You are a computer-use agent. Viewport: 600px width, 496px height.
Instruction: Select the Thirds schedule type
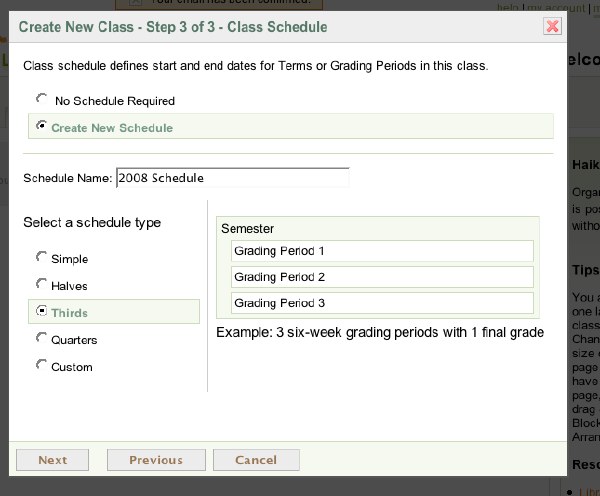coord(41,311)
